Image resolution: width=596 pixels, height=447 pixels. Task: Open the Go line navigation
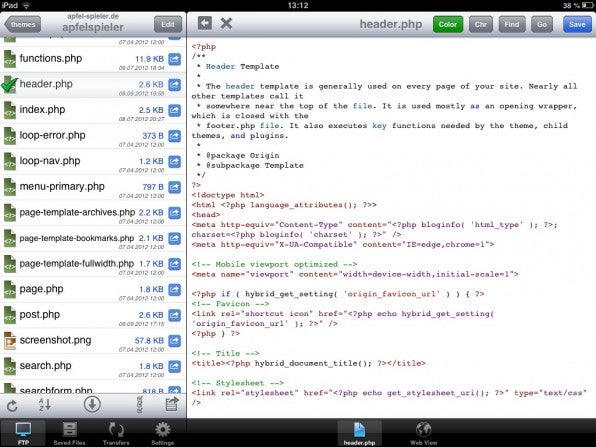tap(542, 24)
